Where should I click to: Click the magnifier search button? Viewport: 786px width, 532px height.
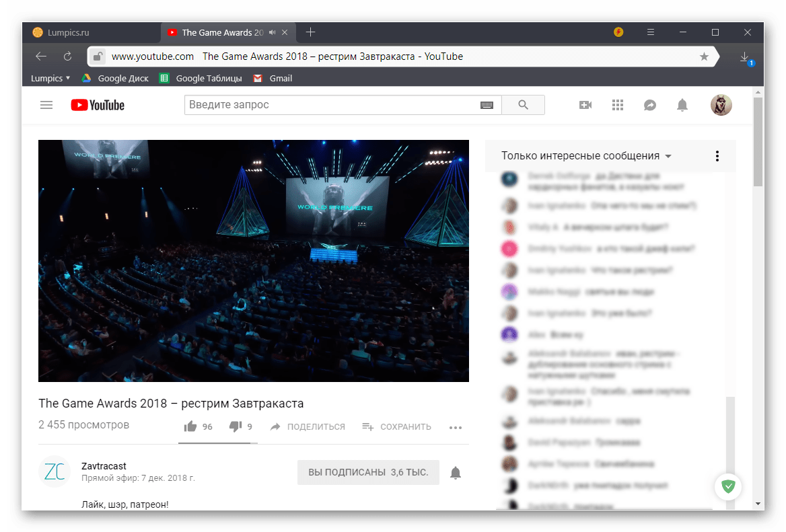pos(524,105)
